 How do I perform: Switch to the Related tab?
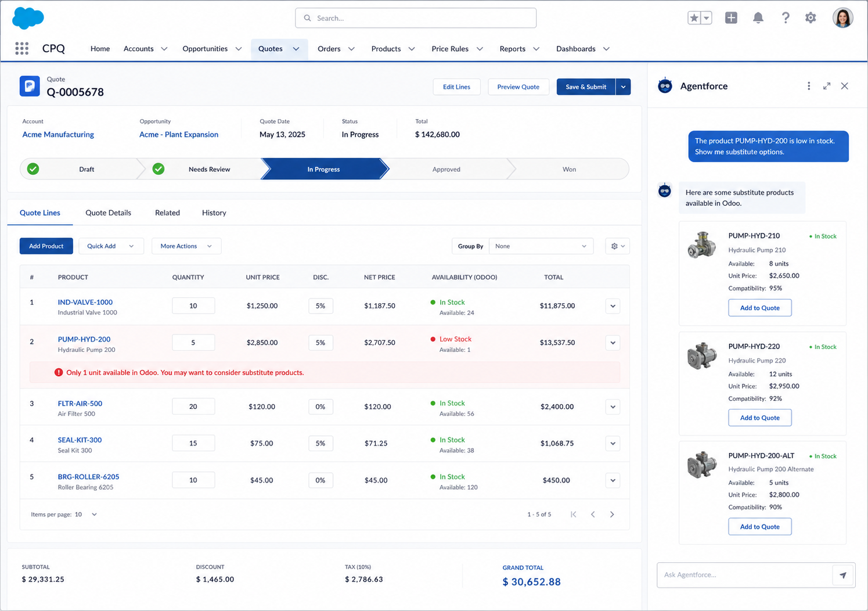[x=167, y=213]
